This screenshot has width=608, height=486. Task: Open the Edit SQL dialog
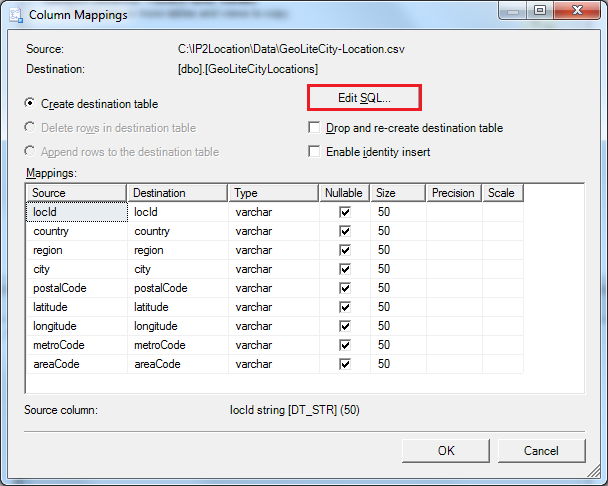pos(364,98)
